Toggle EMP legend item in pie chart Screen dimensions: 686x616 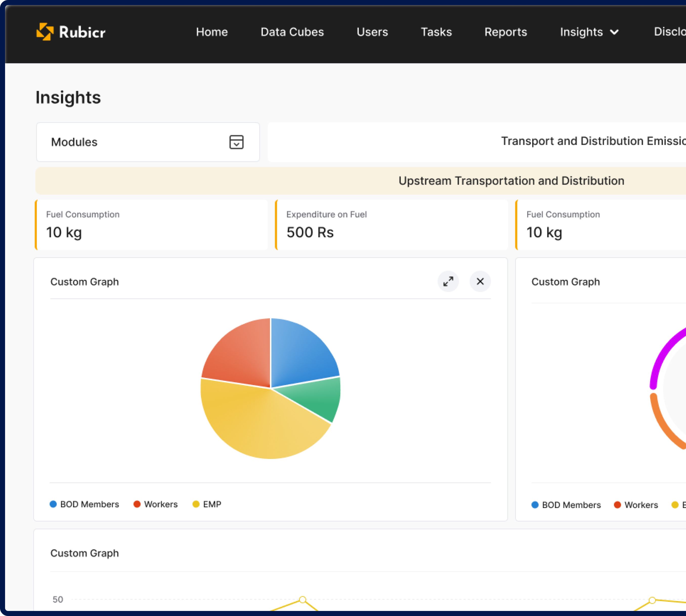(x=207, y=504)
